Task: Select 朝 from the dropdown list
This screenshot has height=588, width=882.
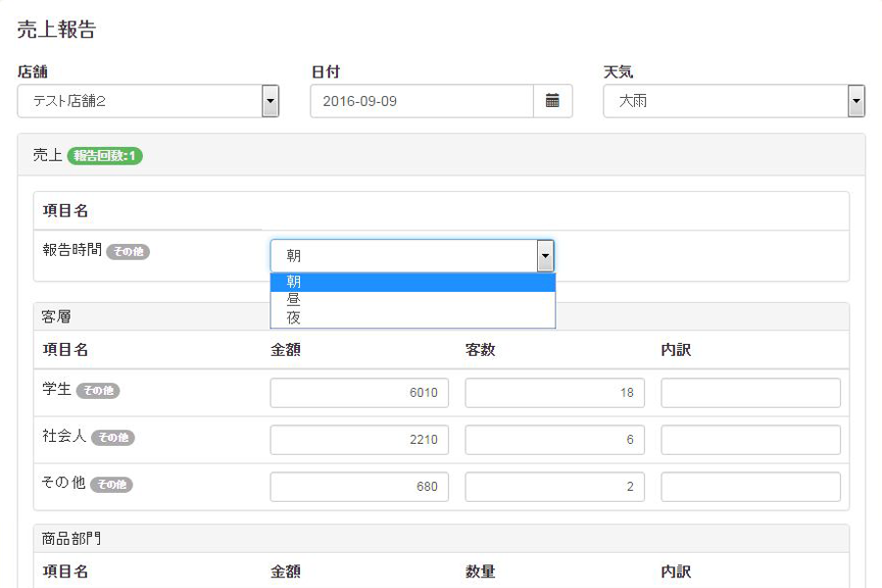Action: pos(413,282)
